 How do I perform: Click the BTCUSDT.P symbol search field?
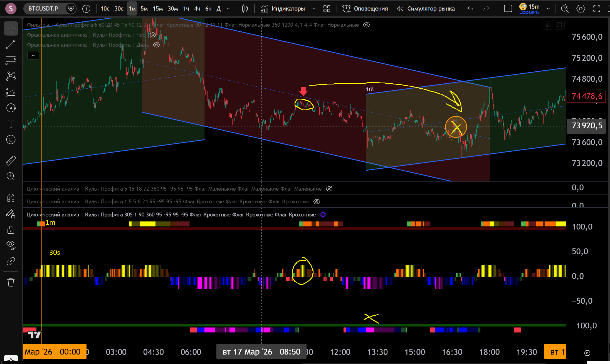43,9
